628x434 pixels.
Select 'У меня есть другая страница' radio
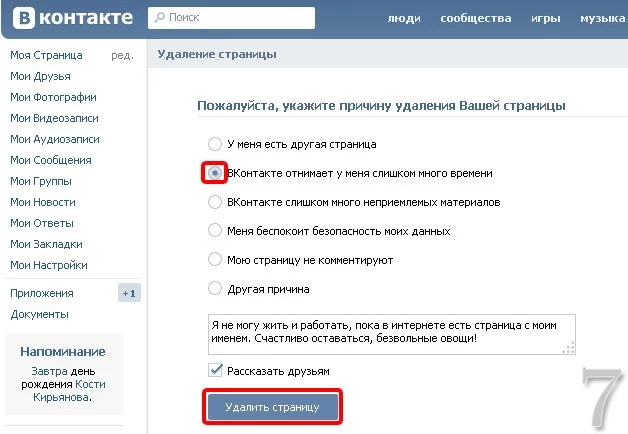coord(215,144)
